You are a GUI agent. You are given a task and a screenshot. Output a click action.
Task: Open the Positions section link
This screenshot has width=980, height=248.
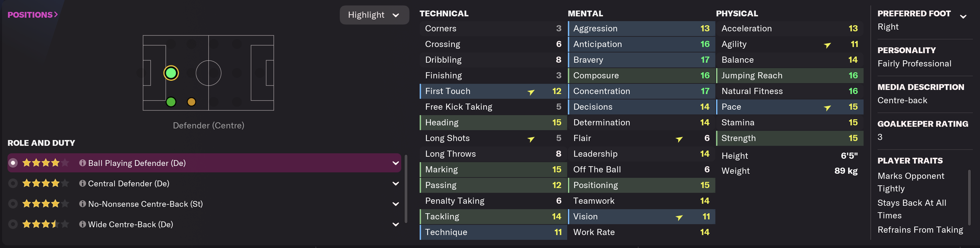(33, 15)
